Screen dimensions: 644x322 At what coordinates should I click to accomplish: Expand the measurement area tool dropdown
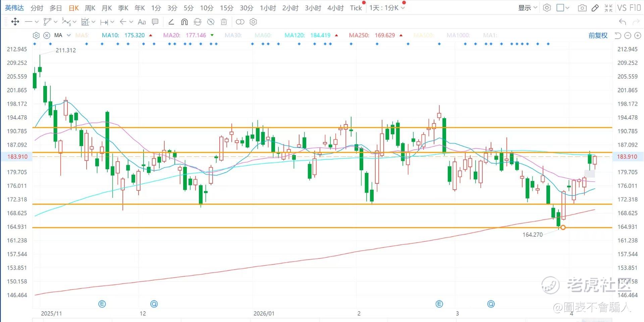[93, 22]
